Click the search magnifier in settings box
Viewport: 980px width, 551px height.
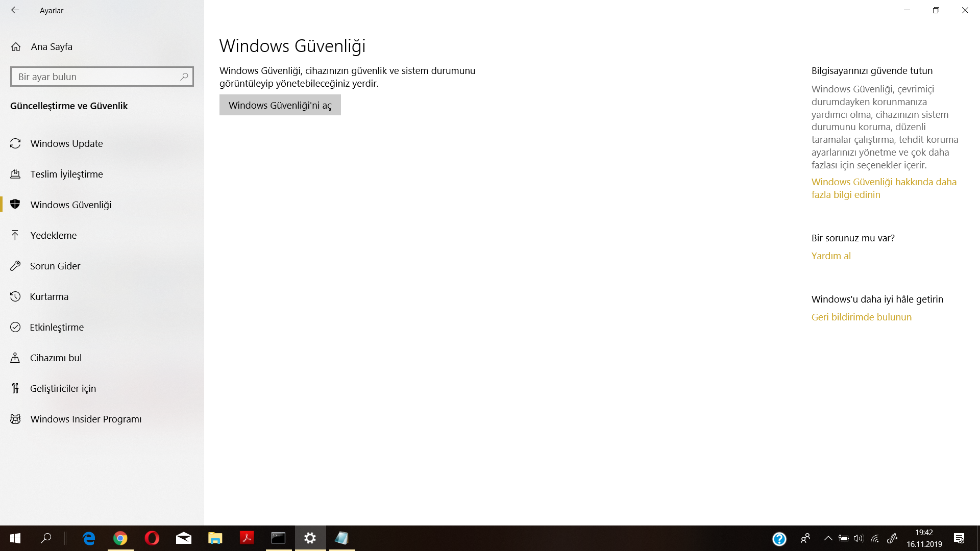184,77
